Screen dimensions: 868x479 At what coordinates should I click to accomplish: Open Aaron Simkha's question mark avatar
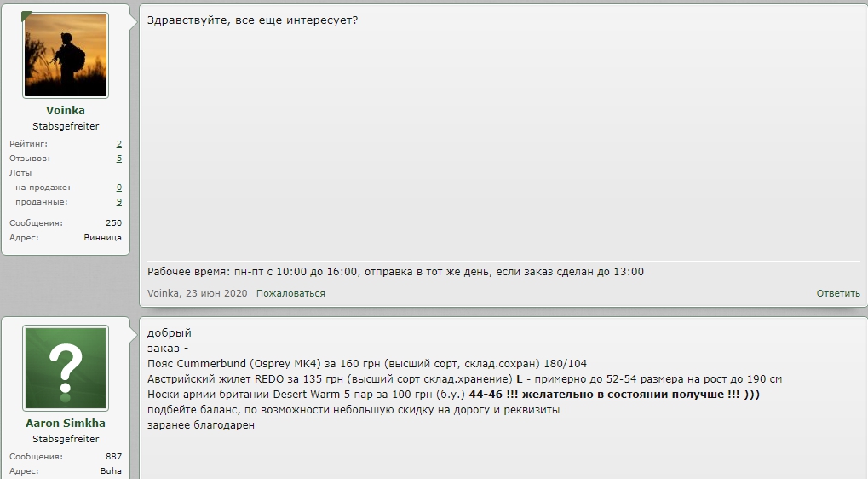(x=66, y=368)
